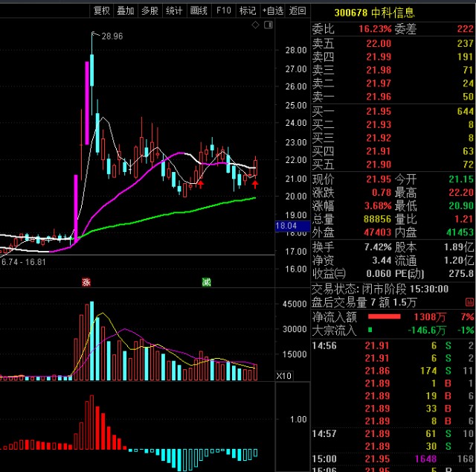Click the 300678 中科信息 stock title

375,12
